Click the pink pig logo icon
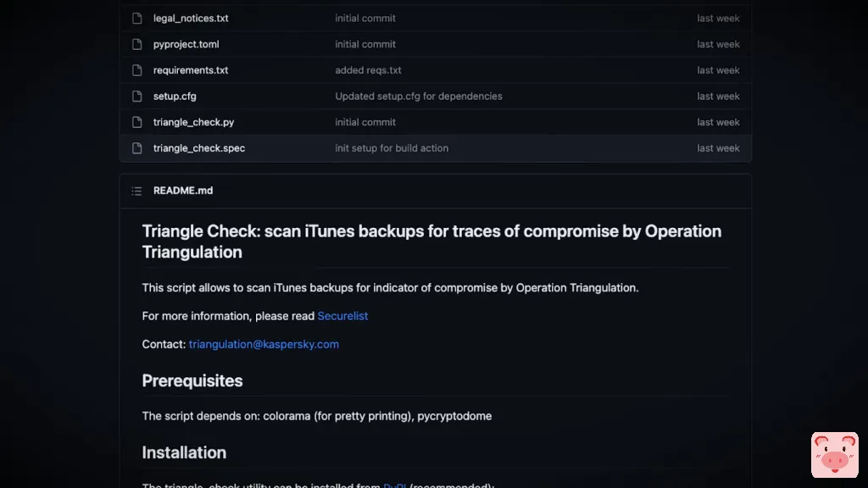 pyautogui.click(x=834, y=455)
